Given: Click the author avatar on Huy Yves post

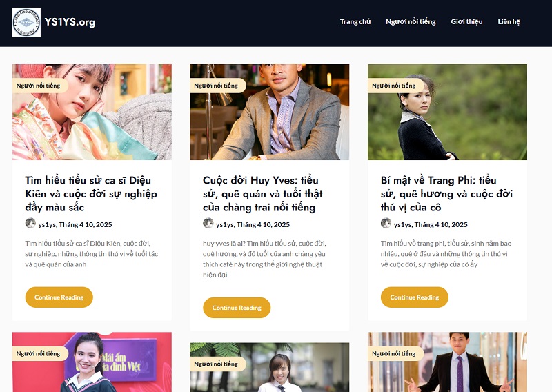Looking at the screenshot, I should click(x=208, y=224).
